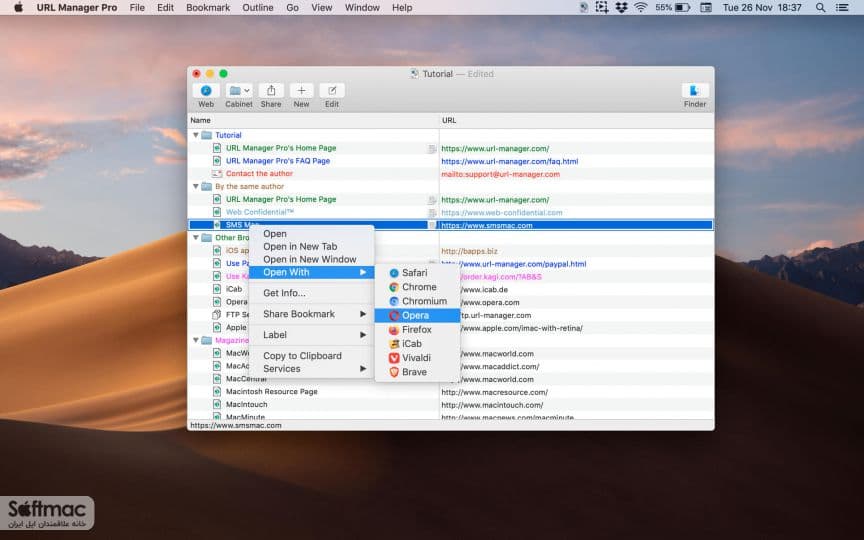Click the Tutorial folder icon

coord(207,135)
